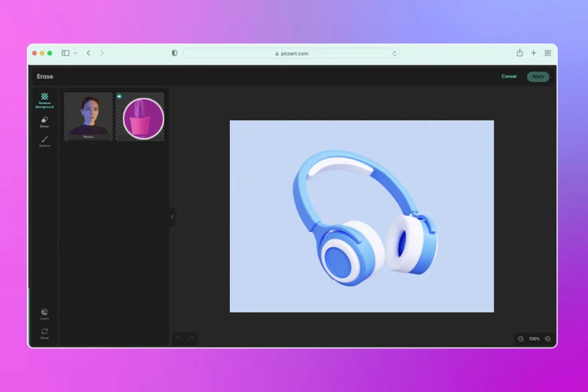Undo the last erase action
The image size is (588, 392).
pyautogui.click(x=178, y=338)
